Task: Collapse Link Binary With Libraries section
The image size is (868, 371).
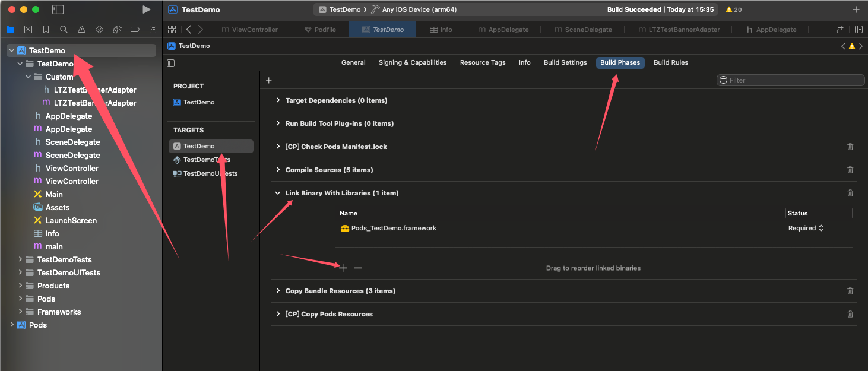Action: coord(277,193)
